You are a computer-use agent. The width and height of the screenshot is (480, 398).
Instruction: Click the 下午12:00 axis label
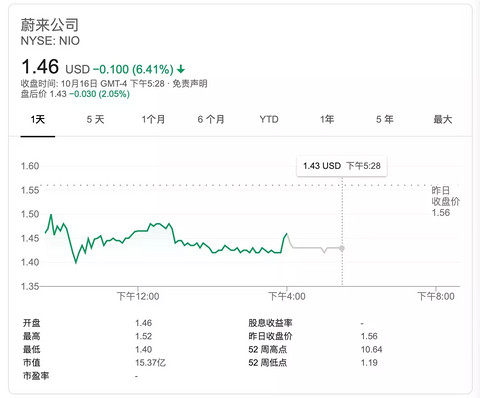tap(138, 296)
